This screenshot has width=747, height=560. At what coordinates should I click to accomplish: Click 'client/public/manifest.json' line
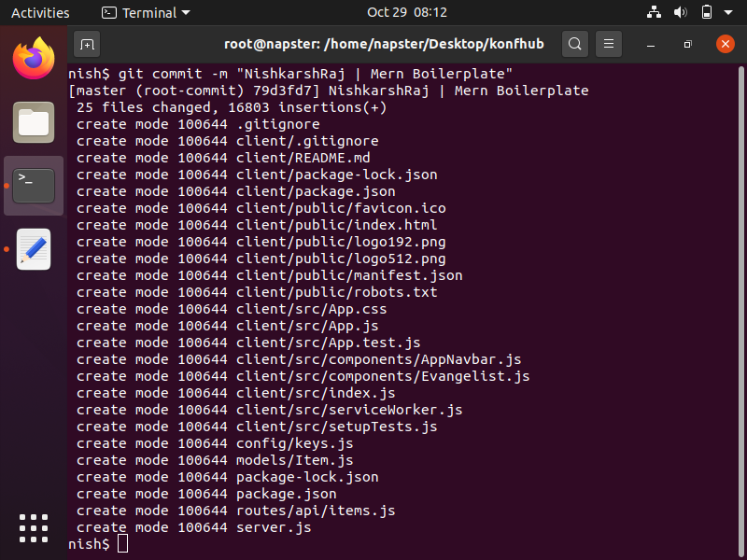(270, 275)
